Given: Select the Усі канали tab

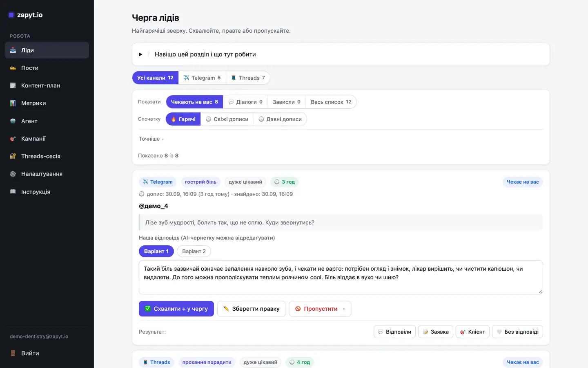Looking at the screenshot, I should 155,78.
